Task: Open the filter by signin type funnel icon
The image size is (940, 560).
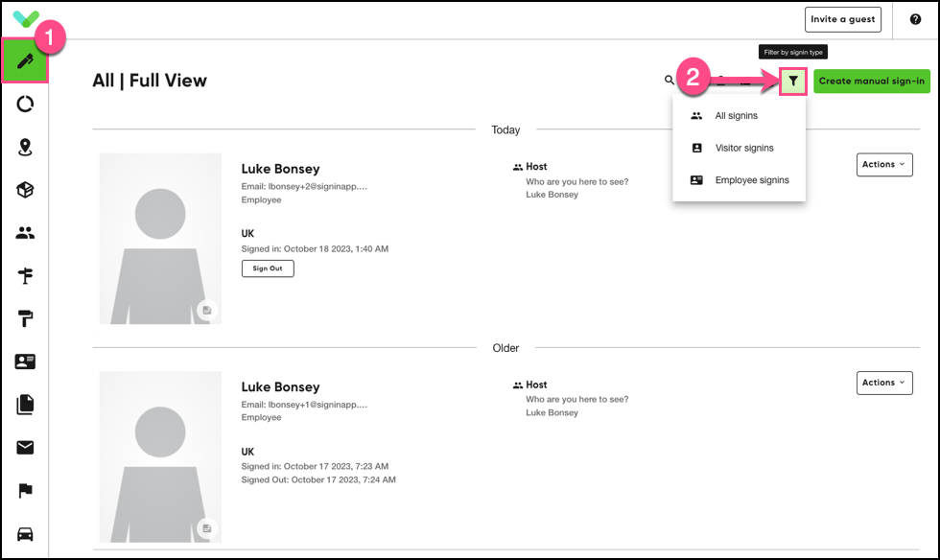Action: tap(793, 81)
